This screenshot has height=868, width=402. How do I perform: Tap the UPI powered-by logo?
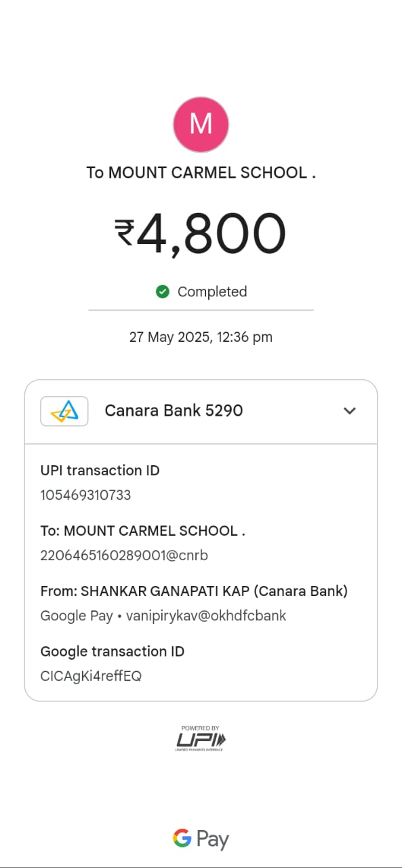pyautogui.click(x=201, y=738)
